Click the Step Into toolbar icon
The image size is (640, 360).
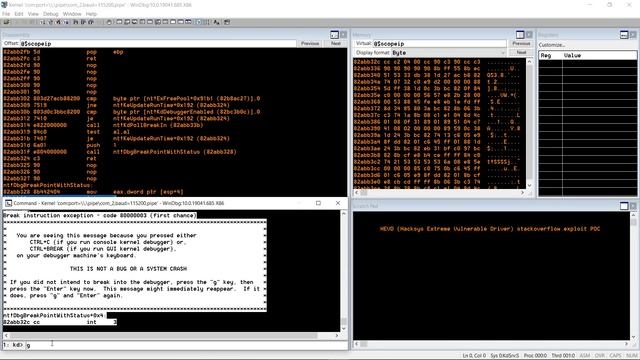coord(76,22)
